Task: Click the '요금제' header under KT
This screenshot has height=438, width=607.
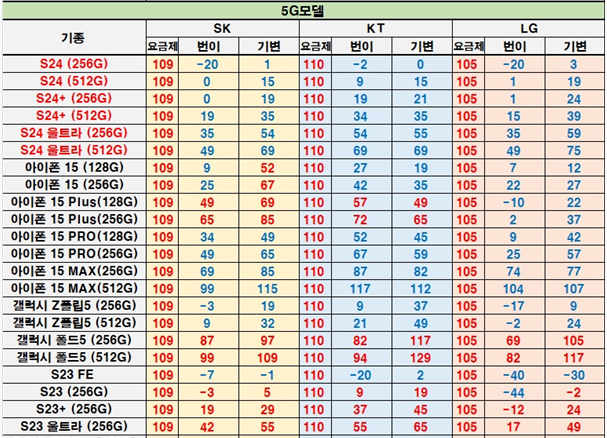Action: 315,46
